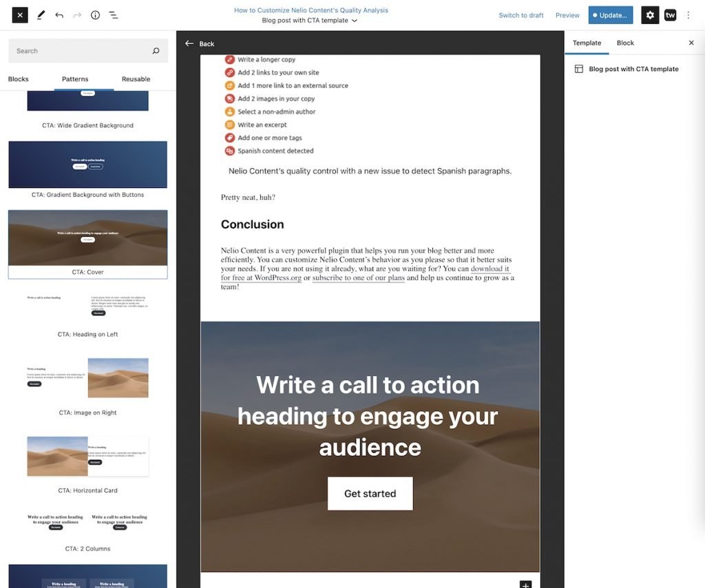This screenshot has height=588, width=705.
Task: Click the 'Add one or more tags' icon
Action: [x=230, y=138]
